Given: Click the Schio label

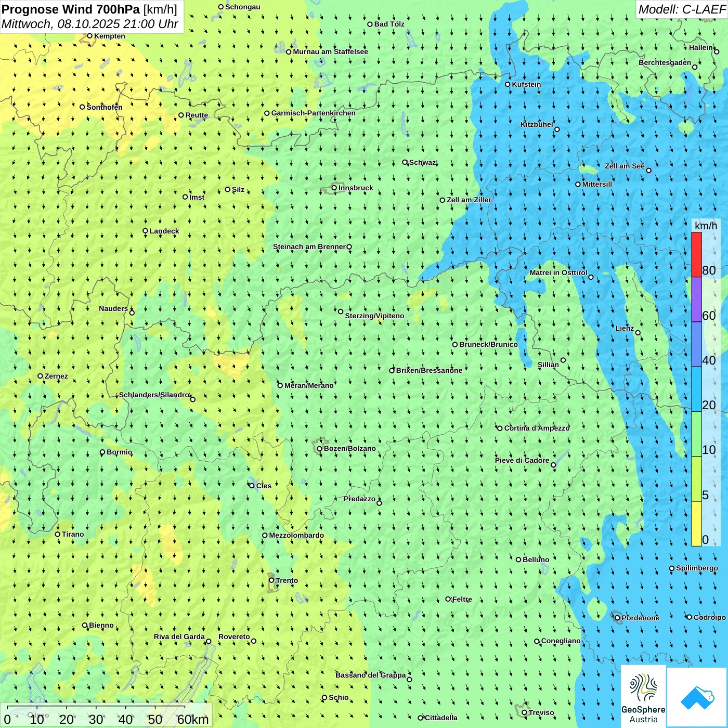Looking at the screenshot, I should point(339,697).
